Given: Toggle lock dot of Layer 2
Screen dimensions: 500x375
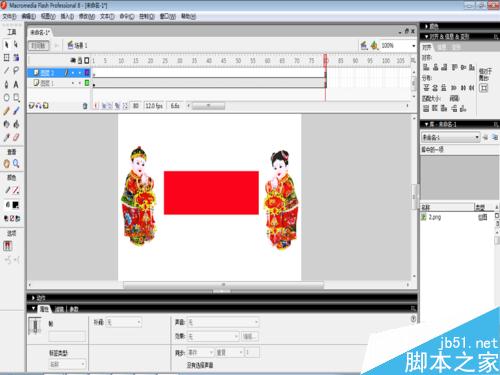Looking at the screenshot, I should point(80,73).
